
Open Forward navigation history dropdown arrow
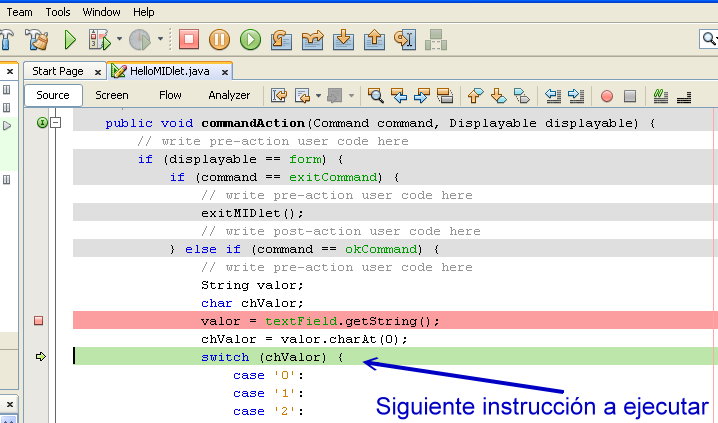coord(351,96)
